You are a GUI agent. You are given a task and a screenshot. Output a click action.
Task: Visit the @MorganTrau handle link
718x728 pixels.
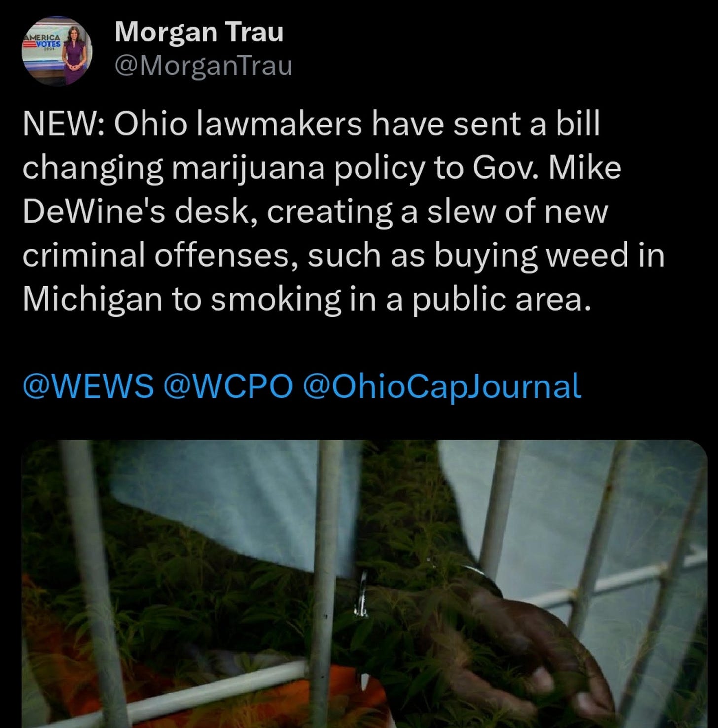click(203, 66)
